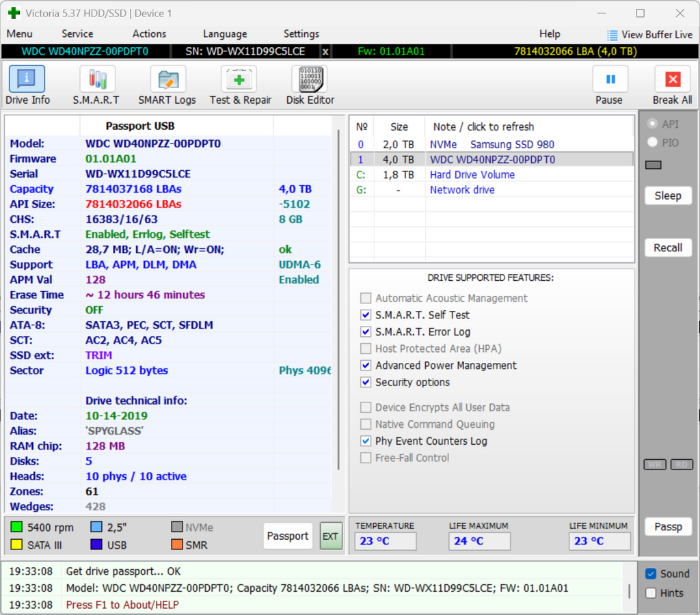Screen dimensions: 700x615
Task: Toggle Advanced Power Management checkbox
Action: 366,366
